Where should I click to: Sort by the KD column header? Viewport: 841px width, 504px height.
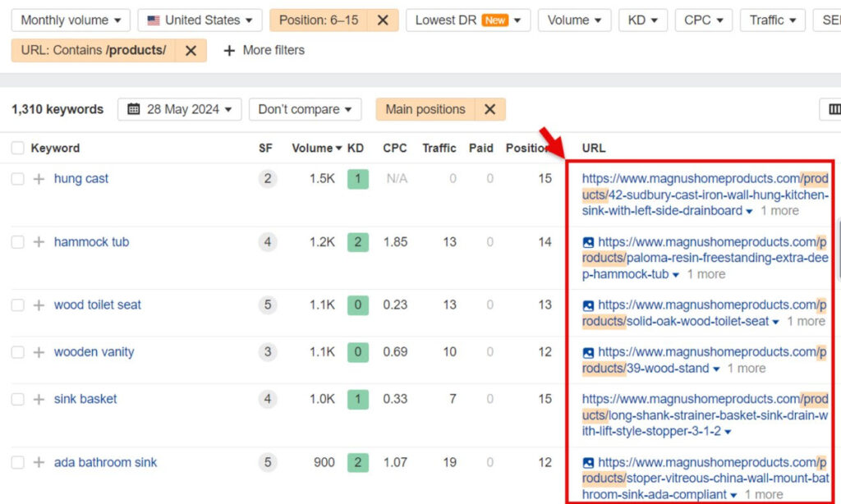(x=355, y=148)
